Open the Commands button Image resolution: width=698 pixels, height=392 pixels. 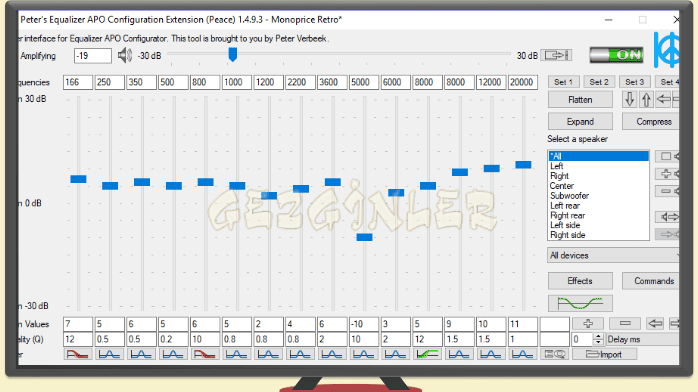(x=651, y=281)
